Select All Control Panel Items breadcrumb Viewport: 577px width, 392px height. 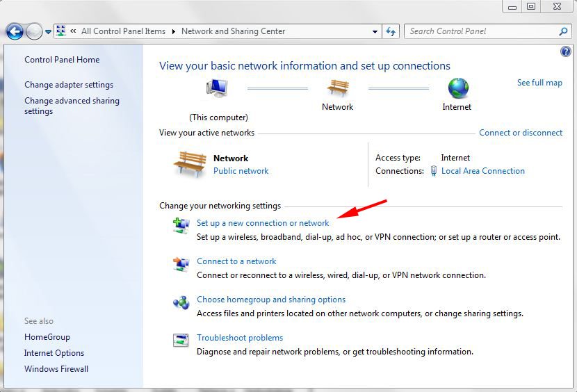[x=123, y=31]
